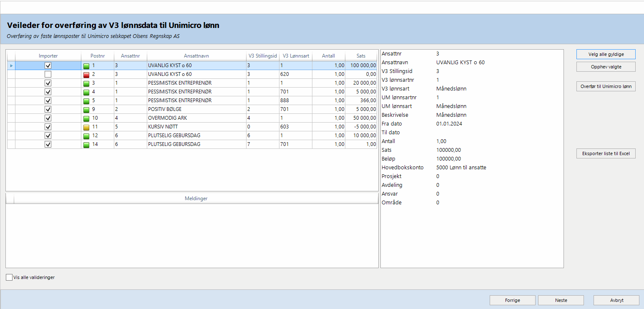Uncheck Importer for POSITIV BØLGE row
The width and height of the screenshot is (644, 309).
click(x=48, y=109)
